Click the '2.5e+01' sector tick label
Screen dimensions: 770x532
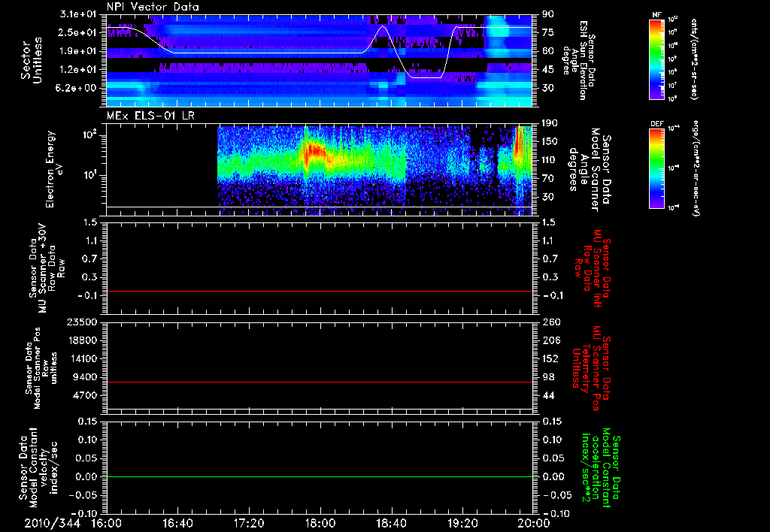click(x=77, y=32)
